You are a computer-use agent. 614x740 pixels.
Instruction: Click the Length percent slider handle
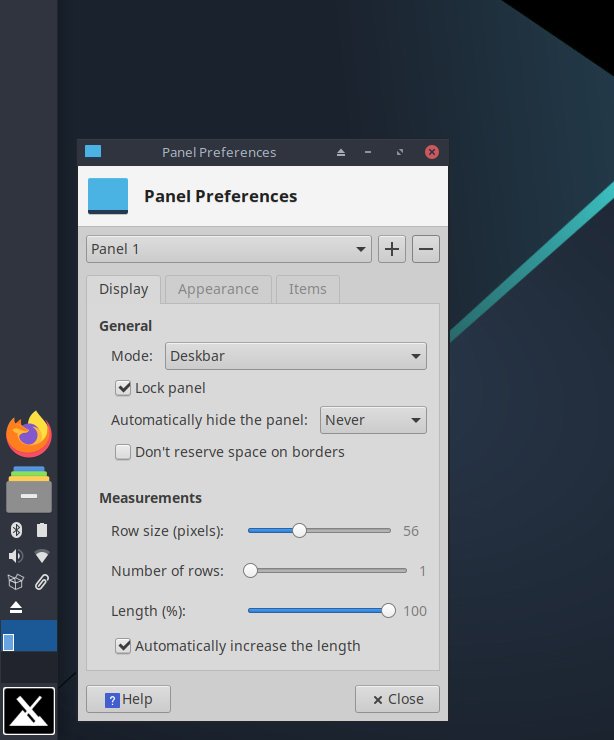(x=388, y=611)
